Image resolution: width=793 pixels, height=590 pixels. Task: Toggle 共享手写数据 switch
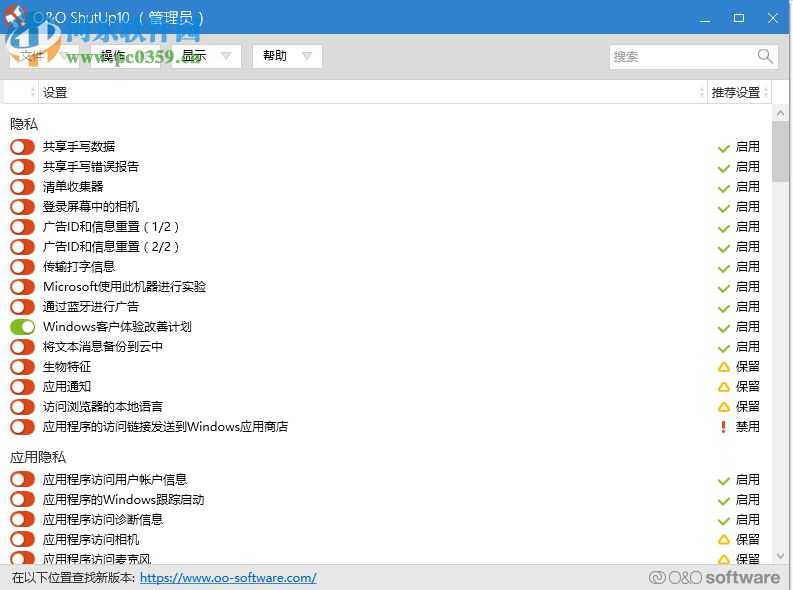point(22,147)
